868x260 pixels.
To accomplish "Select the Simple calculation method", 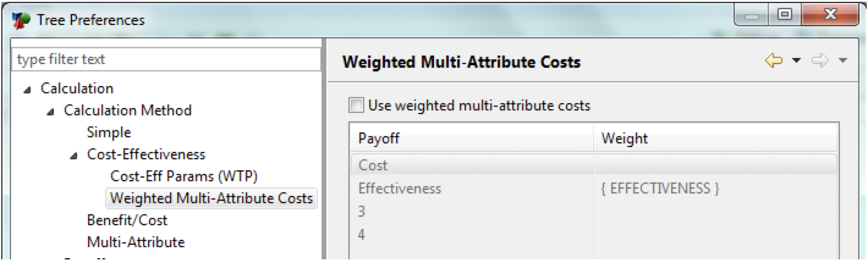I will [109, 132].
